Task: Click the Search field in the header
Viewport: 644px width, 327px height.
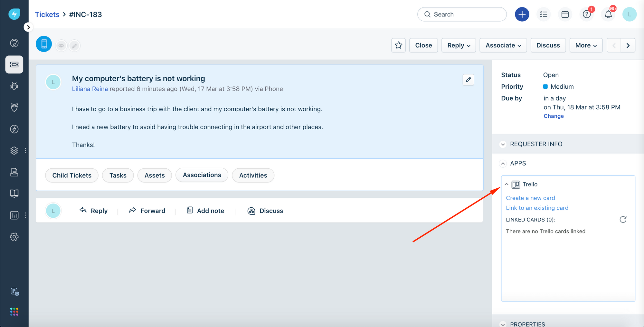Action: click(462, 14)
